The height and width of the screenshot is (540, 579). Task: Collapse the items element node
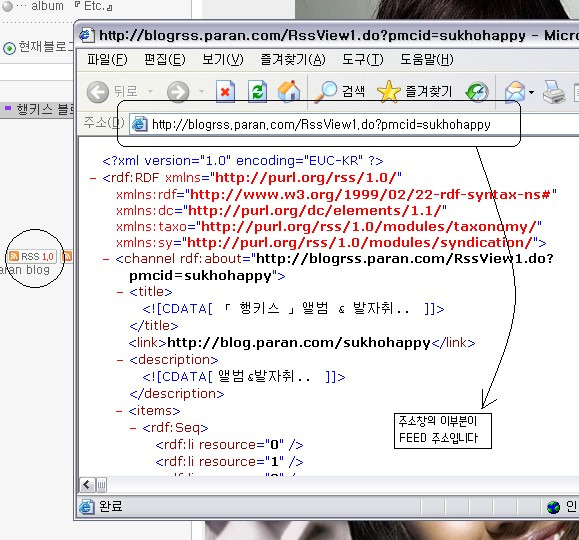(119, 411)
